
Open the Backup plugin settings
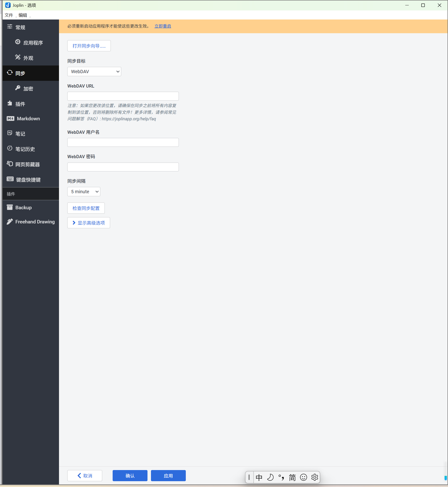click(x=31, y=207)
